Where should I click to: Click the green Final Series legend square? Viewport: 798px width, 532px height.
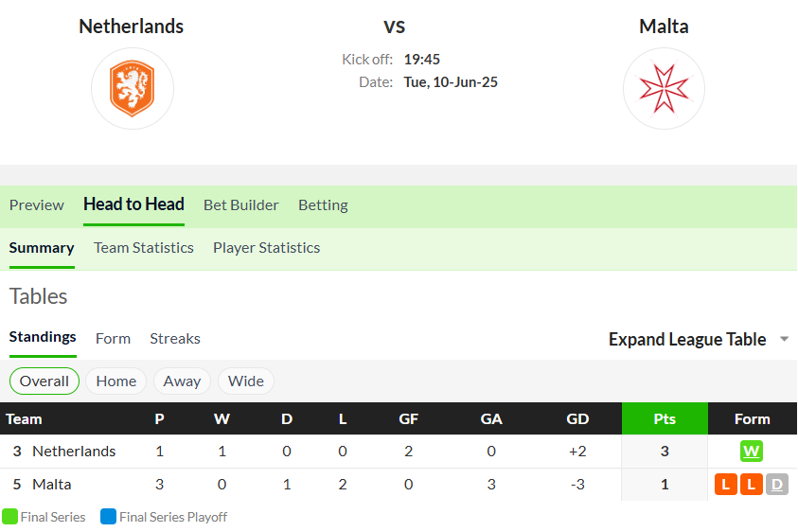[x=9, y=516]
